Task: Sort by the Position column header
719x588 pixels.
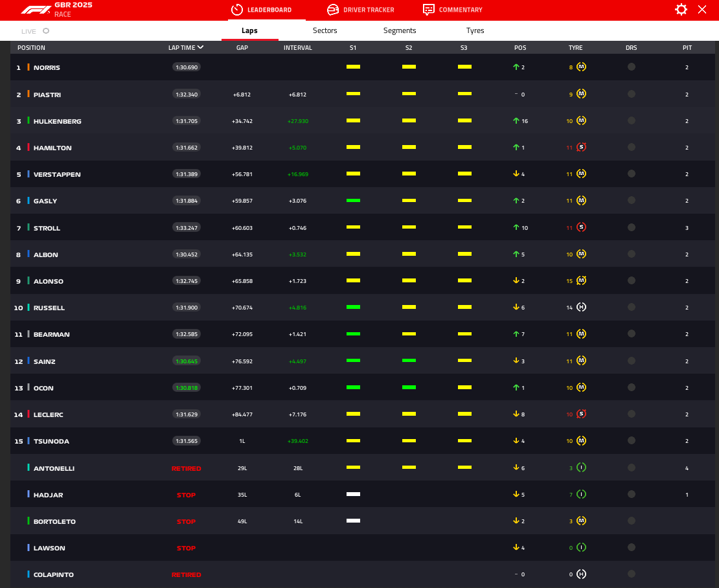Action: pyautogui.click(x=31, y=48)
